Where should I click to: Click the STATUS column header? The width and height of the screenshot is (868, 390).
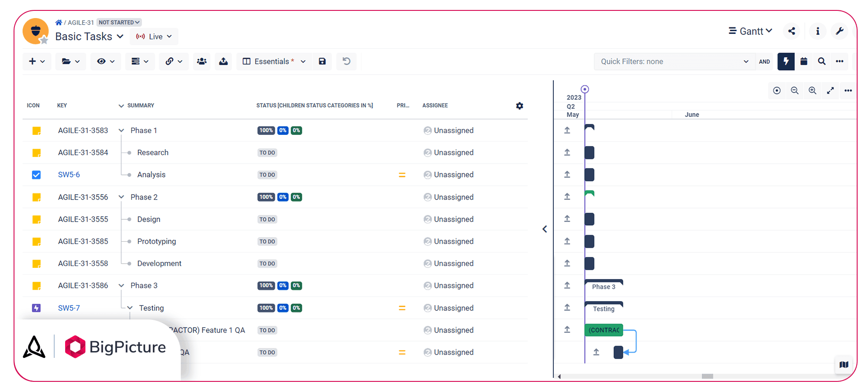tap(315, 105)
